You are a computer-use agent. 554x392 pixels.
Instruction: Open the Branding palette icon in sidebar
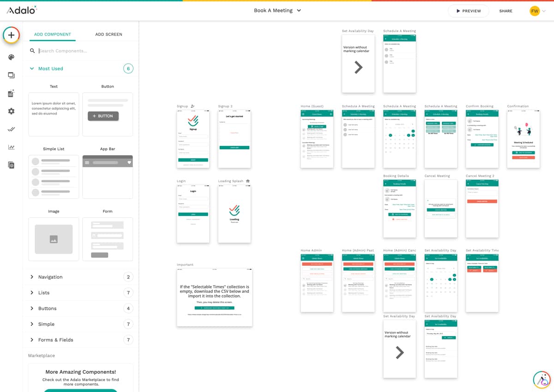11,57
